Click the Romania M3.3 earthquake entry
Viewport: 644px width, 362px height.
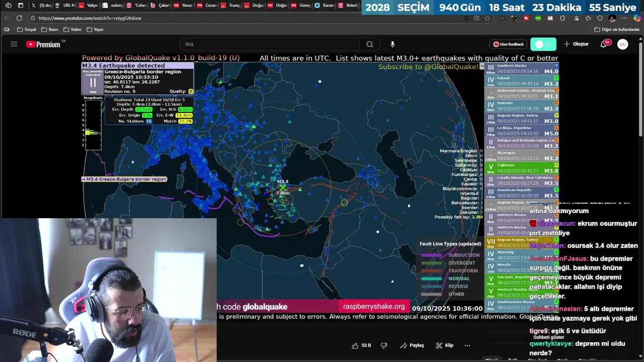[x=522, y=106]
